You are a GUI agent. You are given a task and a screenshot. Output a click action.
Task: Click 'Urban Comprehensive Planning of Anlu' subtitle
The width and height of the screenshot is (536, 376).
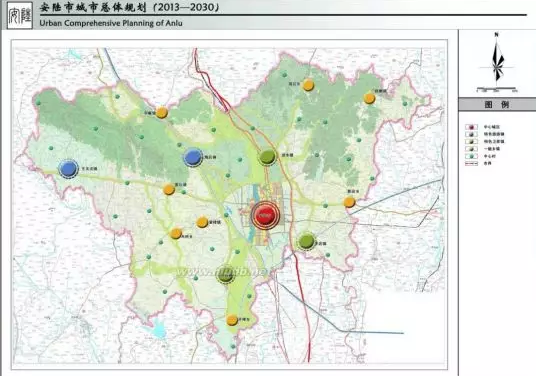click(111, 23)
